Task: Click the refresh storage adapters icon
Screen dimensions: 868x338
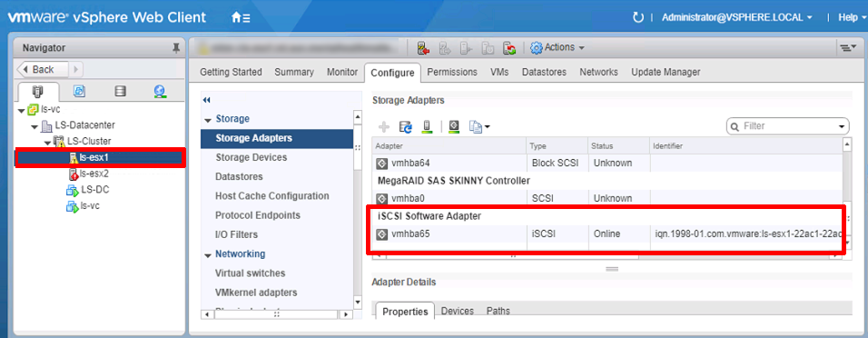Action: click(406, 127)
